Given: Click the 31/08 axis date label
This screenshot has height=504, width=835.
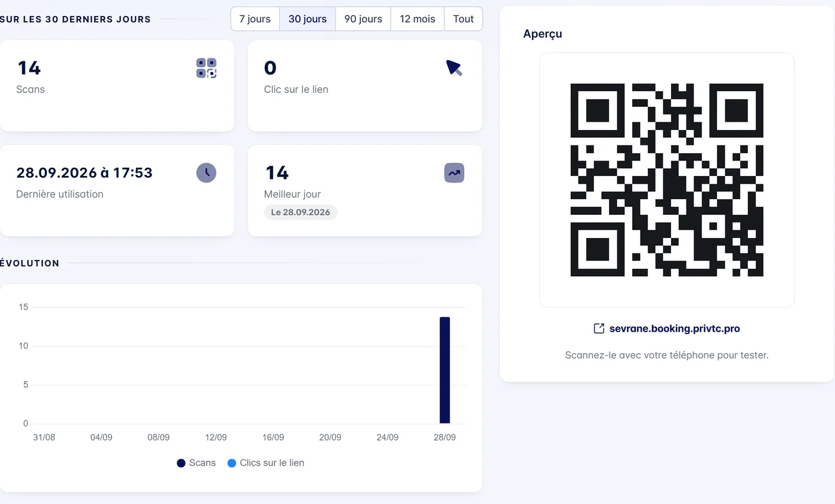Looking at the screenshot, I should (x=44, y=437).
